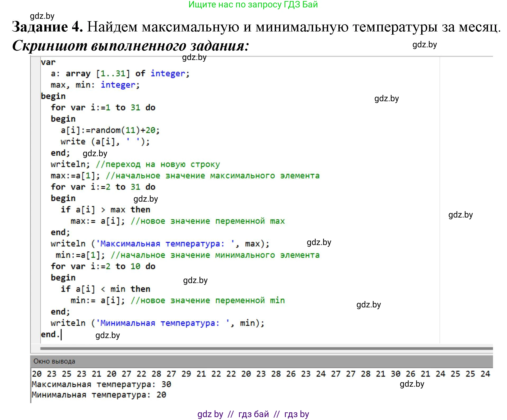Click the purple 'гдз бай' link at bottom
Screen dimensions: 507x420
click(x=254, y=414)
